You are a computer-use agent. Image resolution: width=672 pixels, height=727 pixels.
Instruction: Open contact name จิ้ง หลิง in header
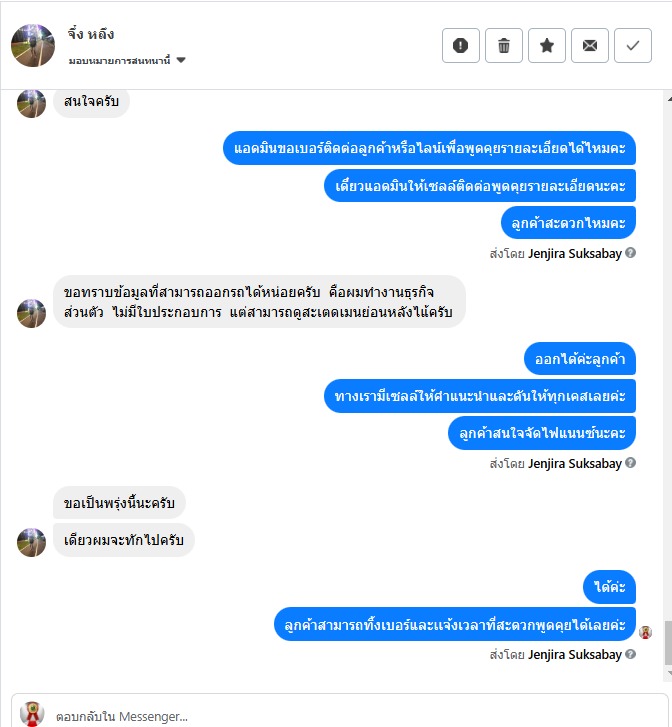[x=91, y=34]
